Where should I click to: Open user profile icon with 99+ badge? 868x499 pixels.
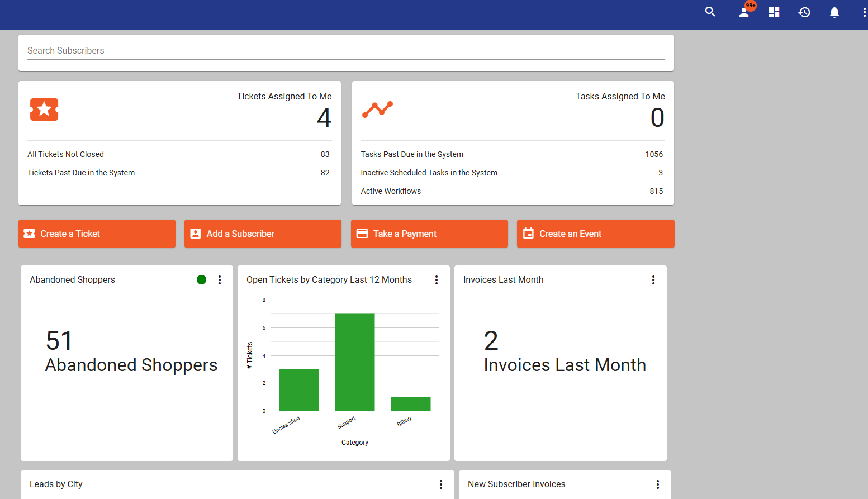tap(744, 12)
